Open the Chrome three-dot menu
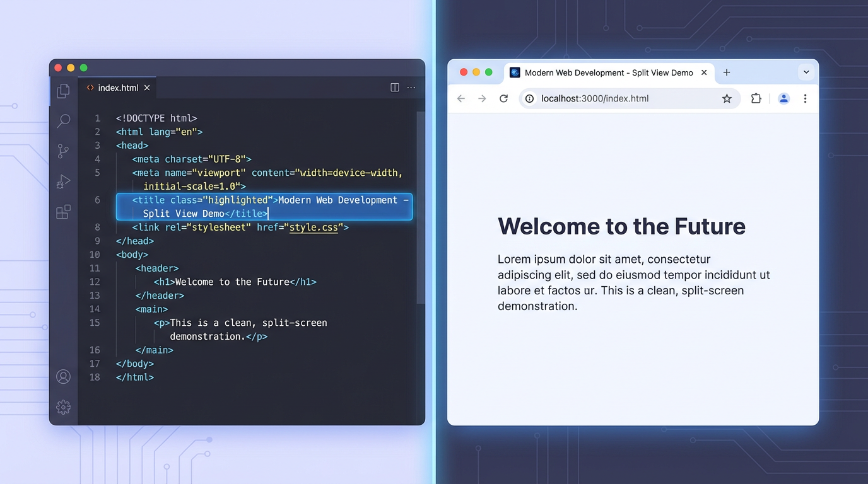The height and width of the screenshot is (484, 868). click(806, 98)
